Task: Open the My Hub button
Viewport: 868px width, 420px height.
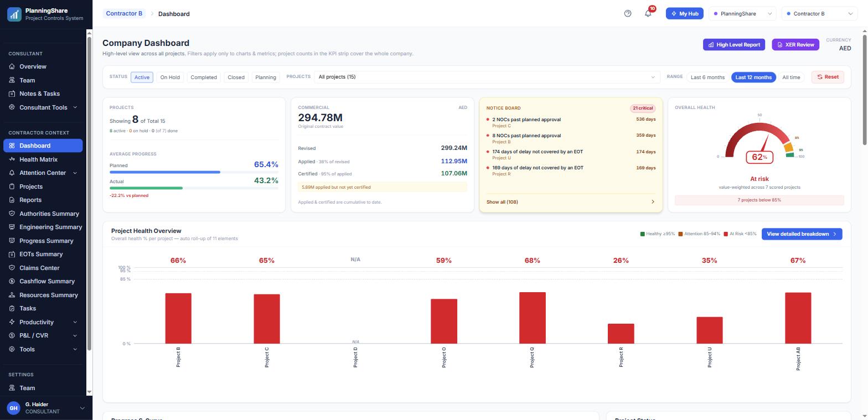Action: (684, 14)
